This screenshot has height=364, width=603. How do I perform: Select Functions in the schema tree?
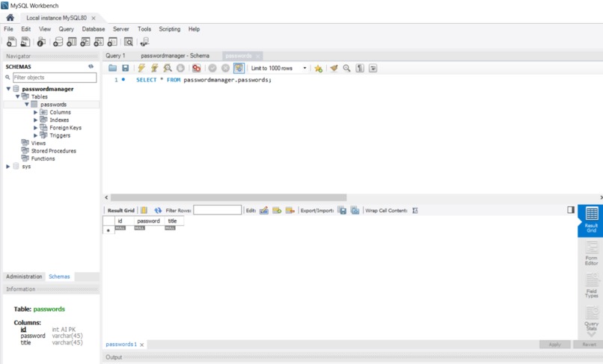pyautogui.click(x=43, y=158)
